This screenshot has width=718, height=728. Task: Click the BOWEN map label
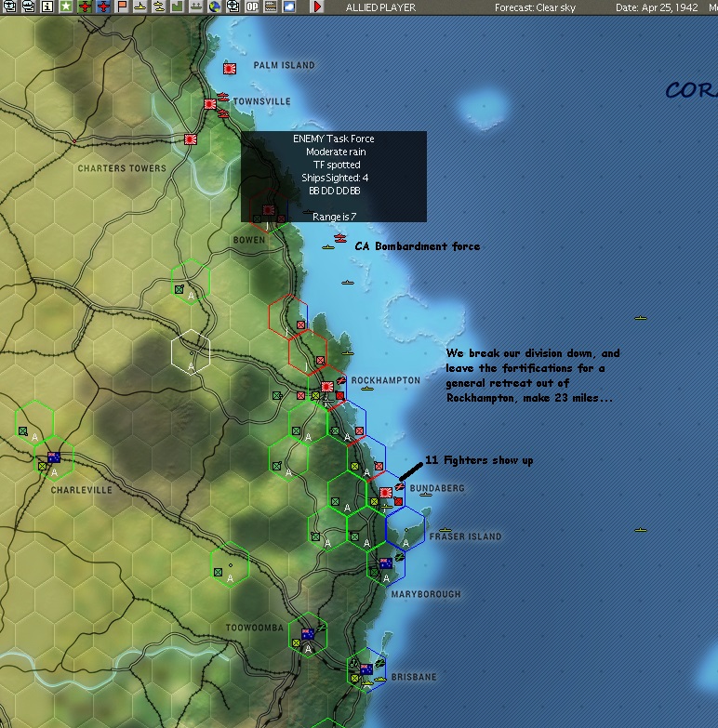click(x=249, y=240)
